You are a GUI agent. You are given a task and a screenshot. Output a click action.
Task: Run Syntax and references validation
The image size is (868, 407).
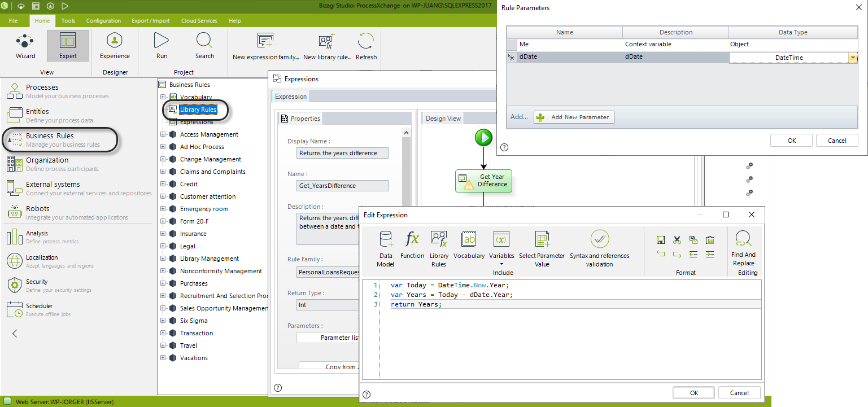(x=599, y=249)
